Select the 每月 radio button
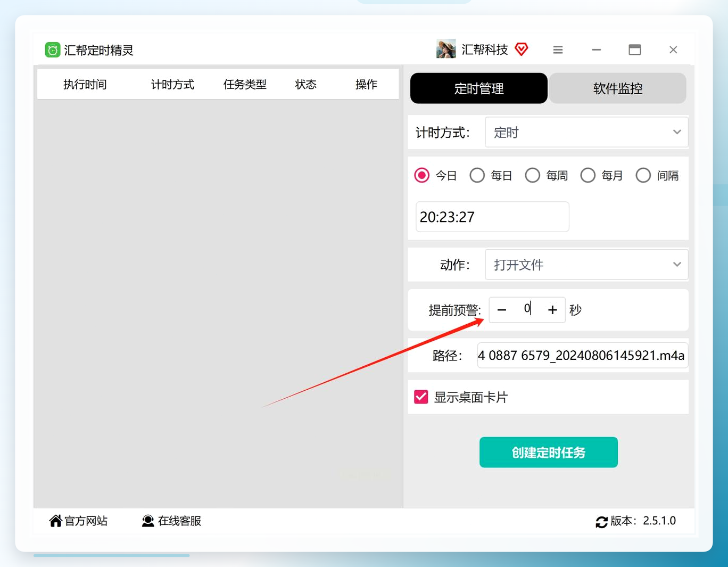The image size is (728, 567). tap(588, 175)
